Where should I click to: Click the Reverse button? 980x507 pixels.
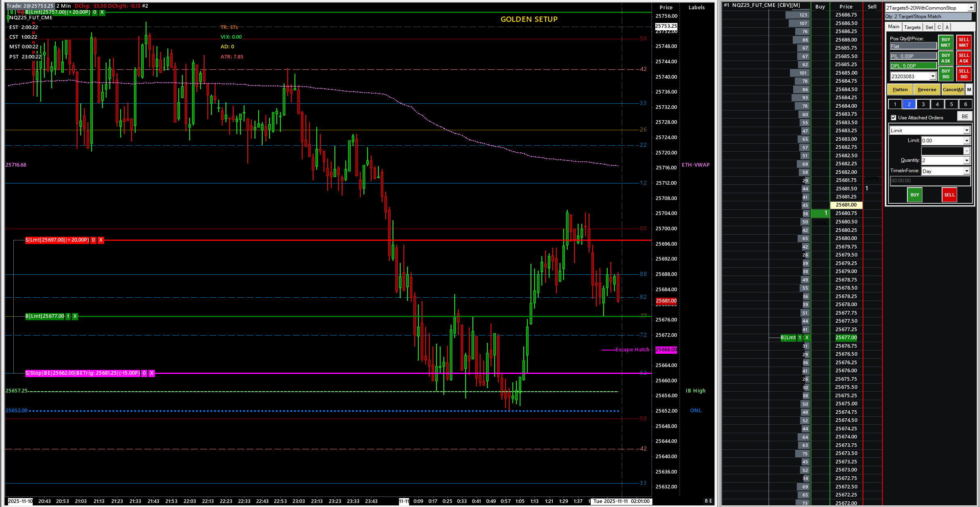coord(927,90)
